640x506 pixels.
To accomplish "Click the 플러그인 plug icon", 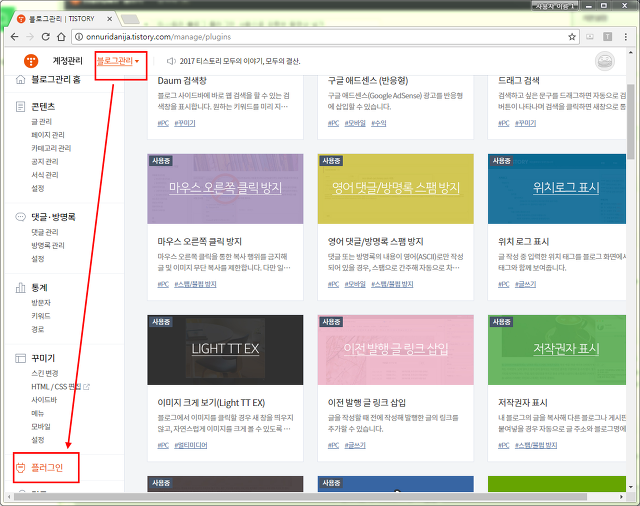I will [x=20, y=468].
